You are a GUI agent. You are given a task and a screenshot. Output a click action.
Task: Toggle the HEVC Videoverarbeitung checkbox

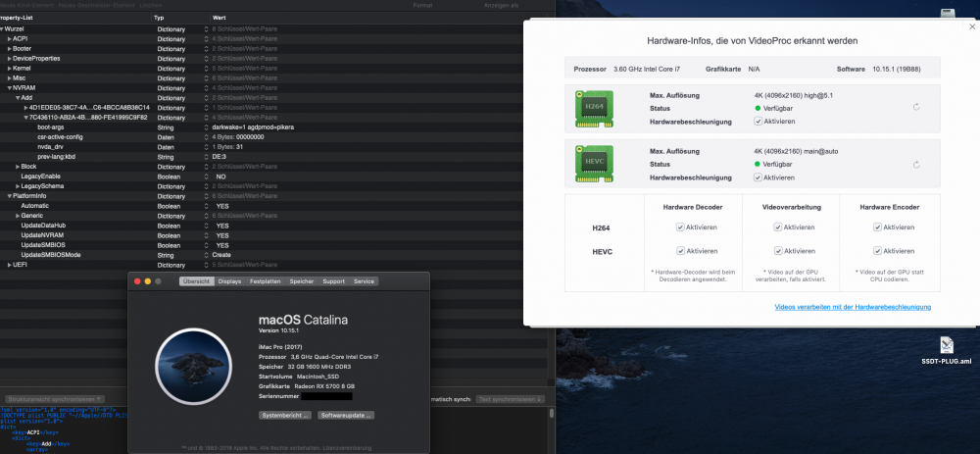click(x=778, y=251)
